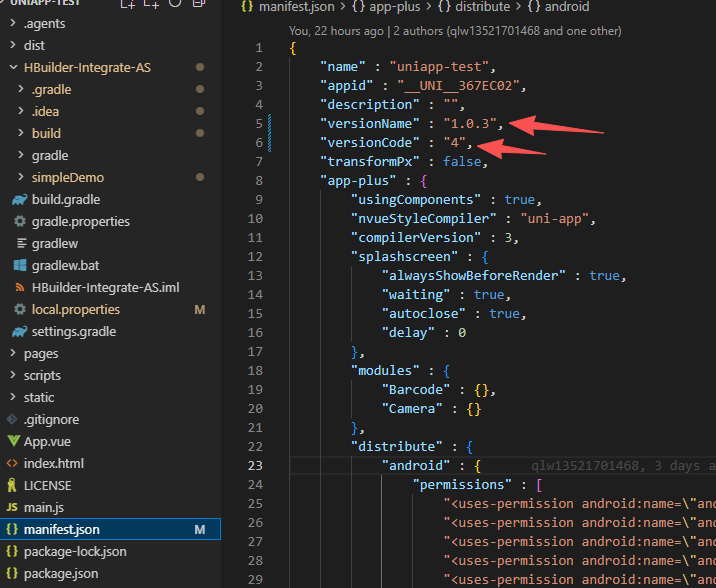Image resolution: width=716 pixels, height=588 pixels.
Task: Expand the static folder
Action: tap(13, 397)
